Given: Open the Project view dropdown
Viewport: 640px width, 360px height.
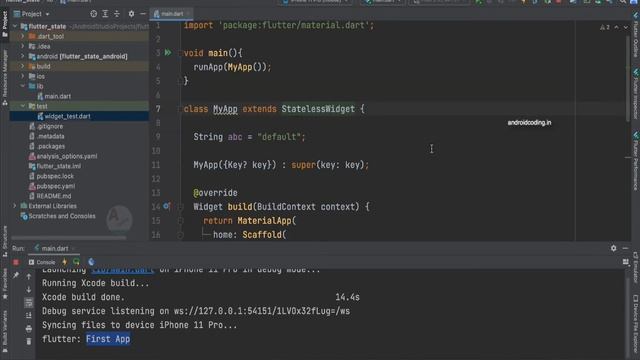Looking at the screenshot, I should (32, 14).
